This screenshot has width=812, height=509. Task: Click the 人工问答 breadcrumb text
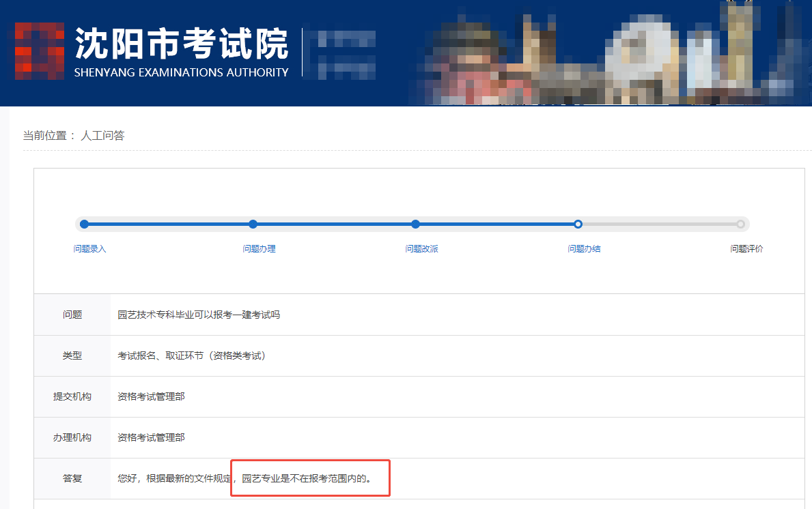(x=102, y=136)
